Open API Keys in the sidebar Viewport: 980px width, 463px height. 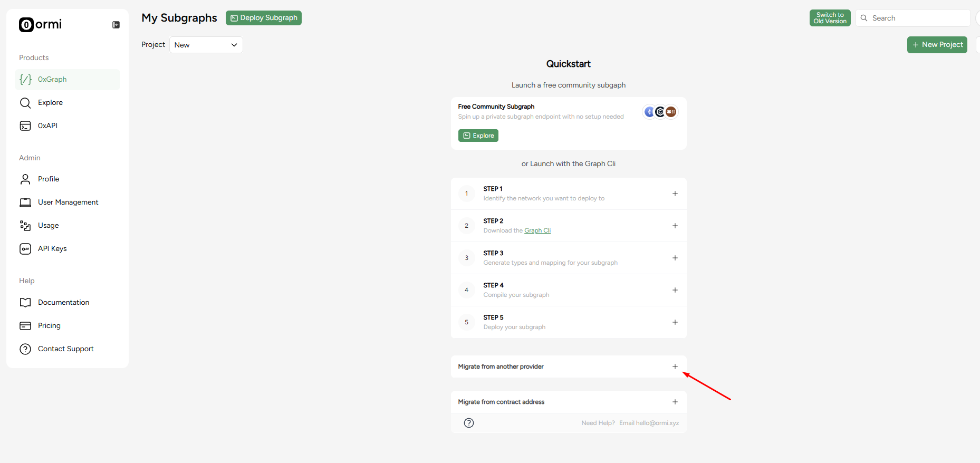click(68, 249)
